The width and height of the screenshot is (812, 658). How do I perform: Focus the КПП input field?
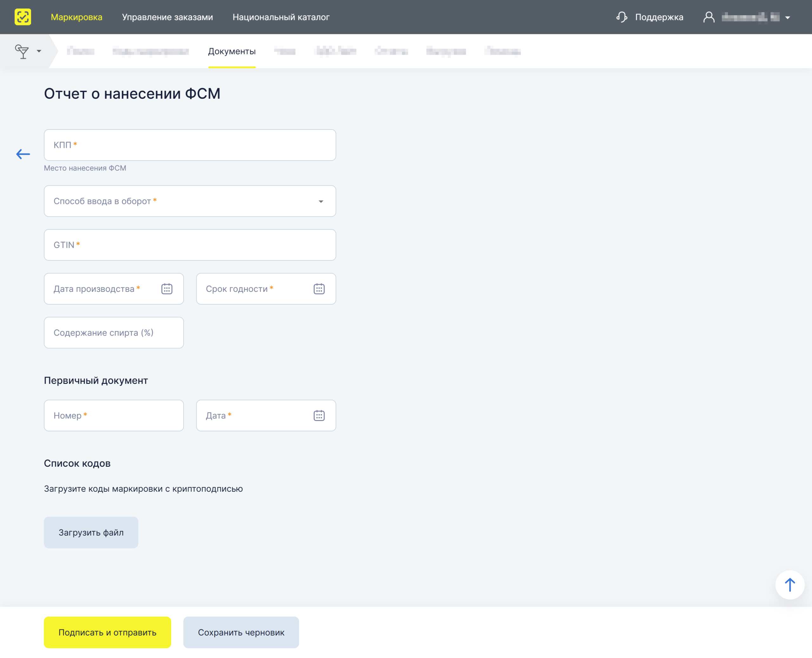tap(190, 145)
